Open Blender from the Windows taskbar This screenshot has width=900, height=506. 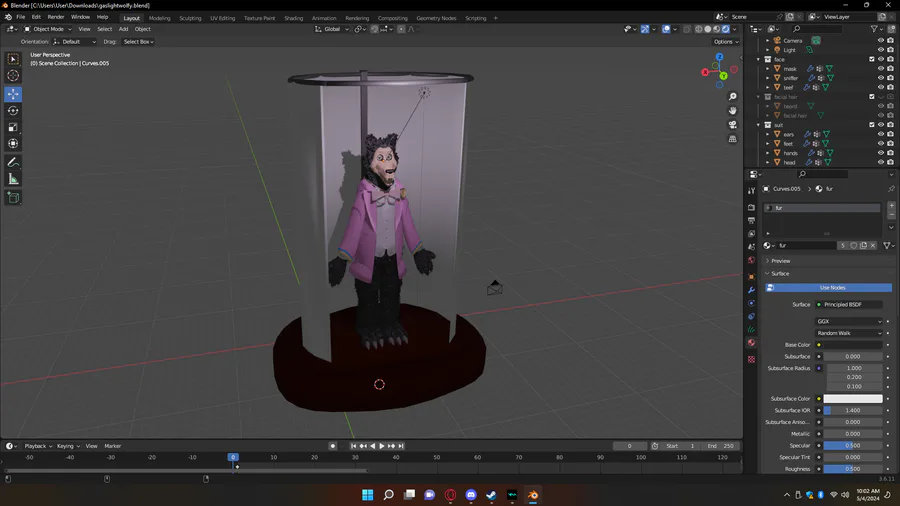click(533, 495)
